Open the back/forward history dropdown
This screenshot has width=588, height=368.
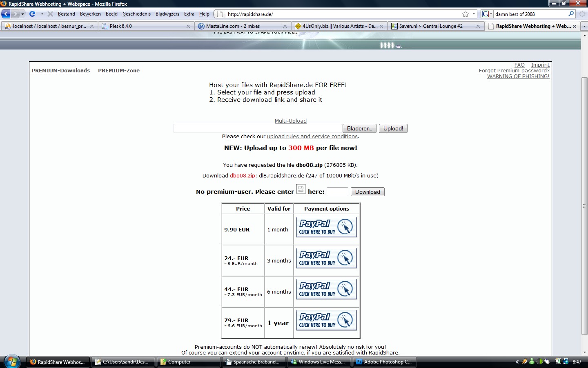(22, 14)
